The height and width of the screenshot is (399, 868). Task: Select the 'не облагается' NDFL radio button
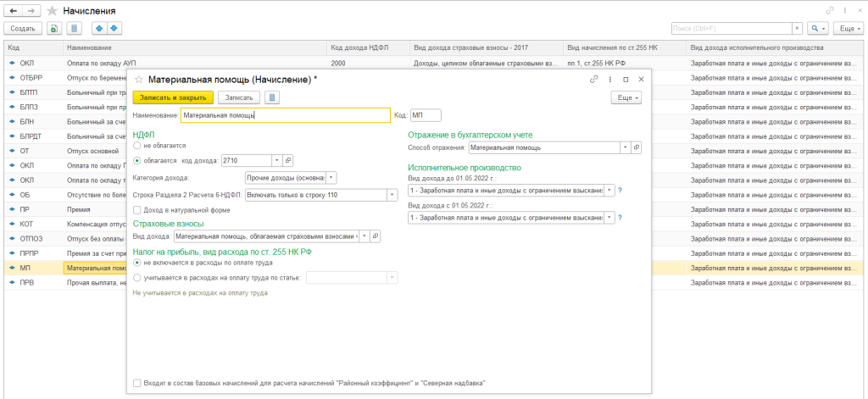tap(137, 146)
